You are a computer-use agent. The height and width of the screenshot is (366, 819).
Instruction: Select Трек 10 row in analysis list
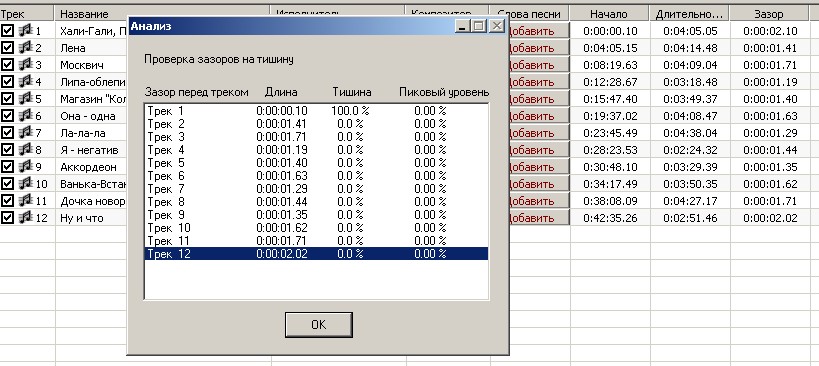click(x=316, y=228)
